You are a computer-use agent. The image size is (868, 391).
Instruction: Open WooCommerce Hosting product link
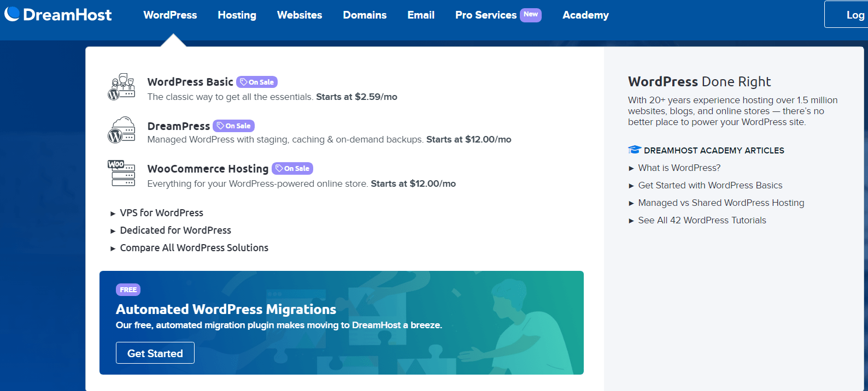click(208, 169)
